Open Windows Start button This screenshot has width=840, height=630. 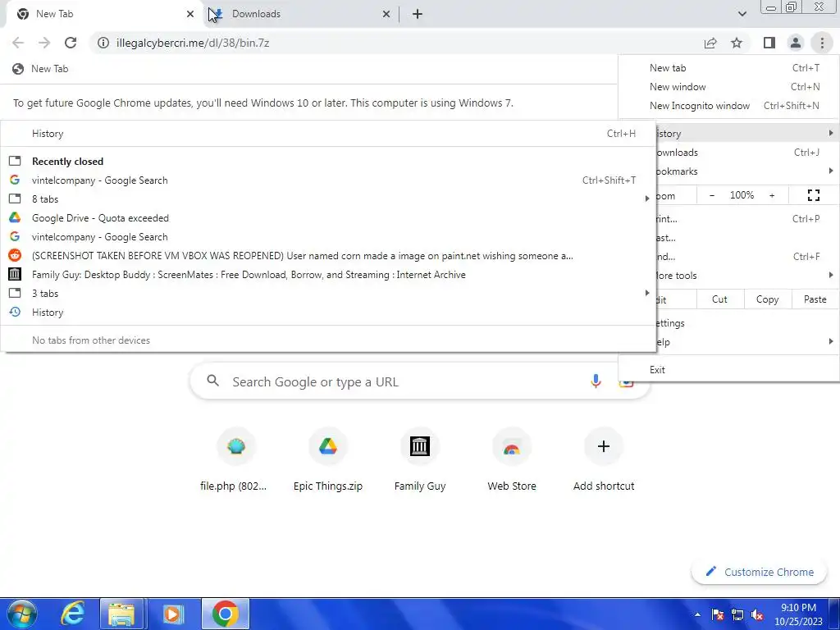[21, 614]
